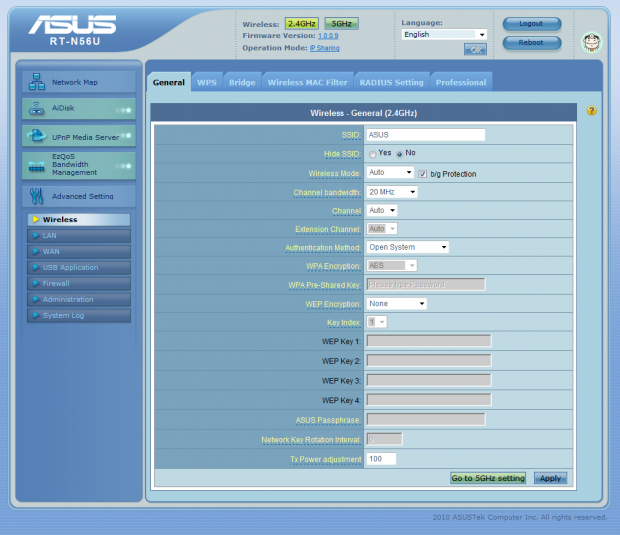This screenshot has width=620, height=535.
Task: Click the Network Key Rotation Interval field
Action: [x=384, y=439]
